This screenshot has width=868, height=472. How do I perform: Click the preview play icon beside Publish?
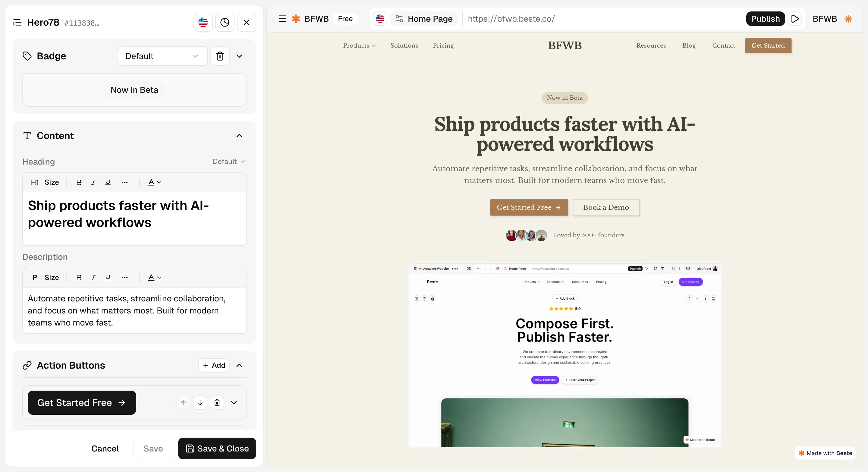[x=794, y=19]
